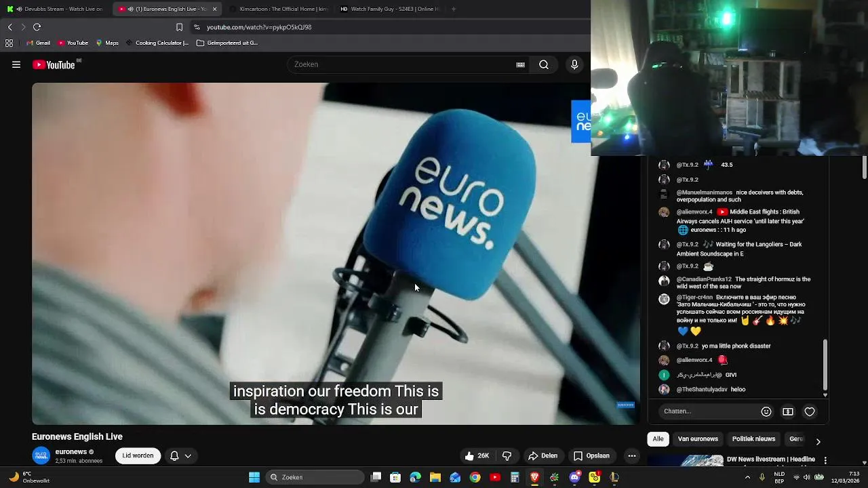This screenshot has height=488, width=868.
Task: Click the magnifier search button on YouTube
Action: (544, 65)
